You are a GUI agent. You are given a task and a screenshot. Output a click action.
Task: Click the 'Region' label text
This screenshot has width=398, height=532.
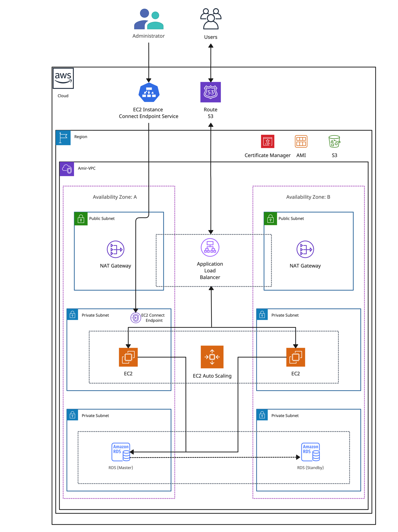[81, 137]
